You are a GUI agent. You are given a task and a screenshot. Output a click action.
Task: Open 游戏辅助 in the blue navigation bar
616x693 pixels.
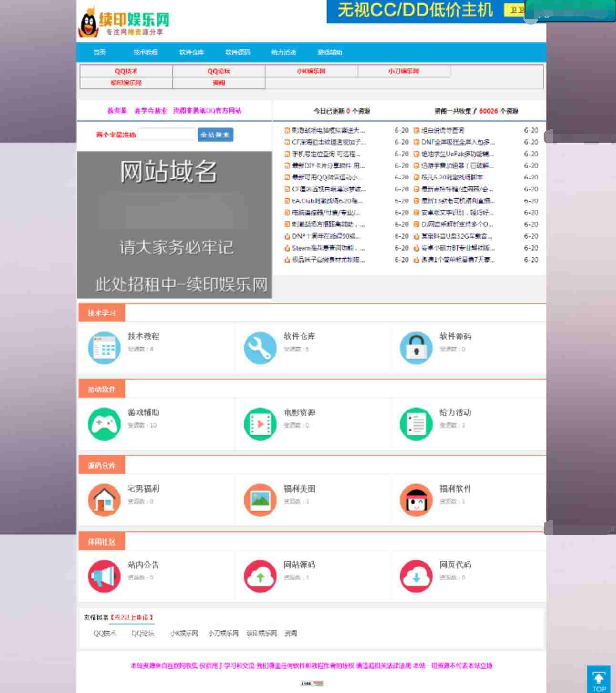(330, 52)
